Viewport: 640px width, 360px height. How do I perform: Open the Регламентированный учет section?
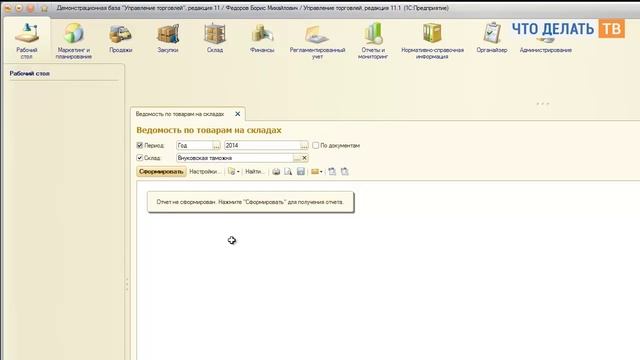(x=317, y=41)
